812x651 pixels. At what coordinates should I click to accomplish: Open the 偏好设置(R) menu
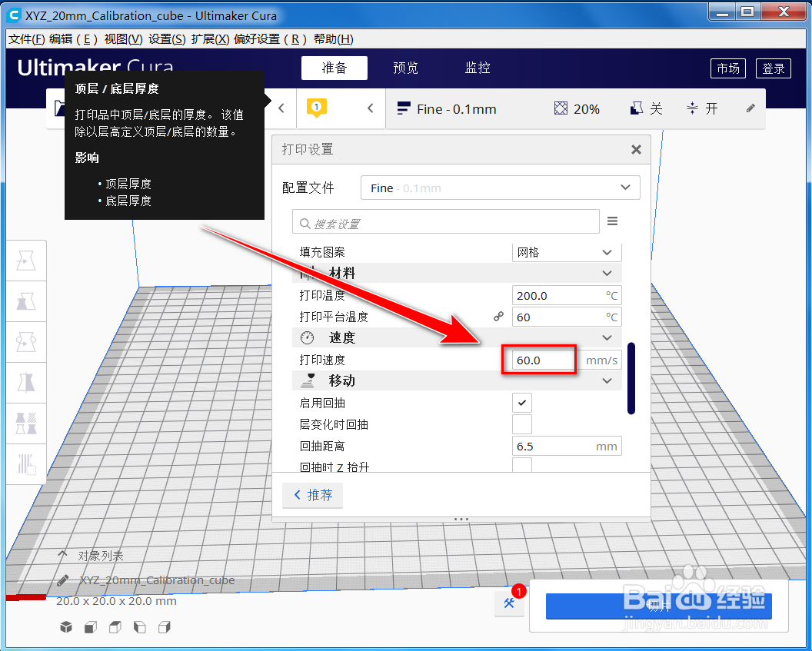click(270, 38)
